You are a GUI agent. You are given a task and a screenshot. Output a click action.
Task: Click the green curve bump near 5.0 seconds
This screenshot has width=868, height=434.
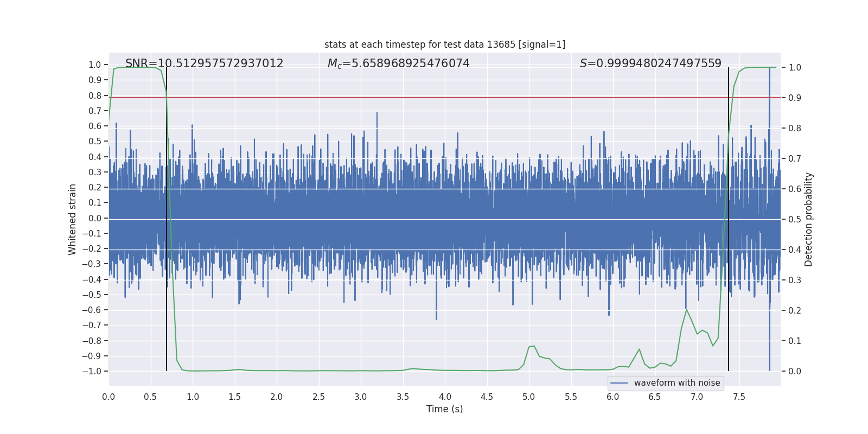pos(533,346)
